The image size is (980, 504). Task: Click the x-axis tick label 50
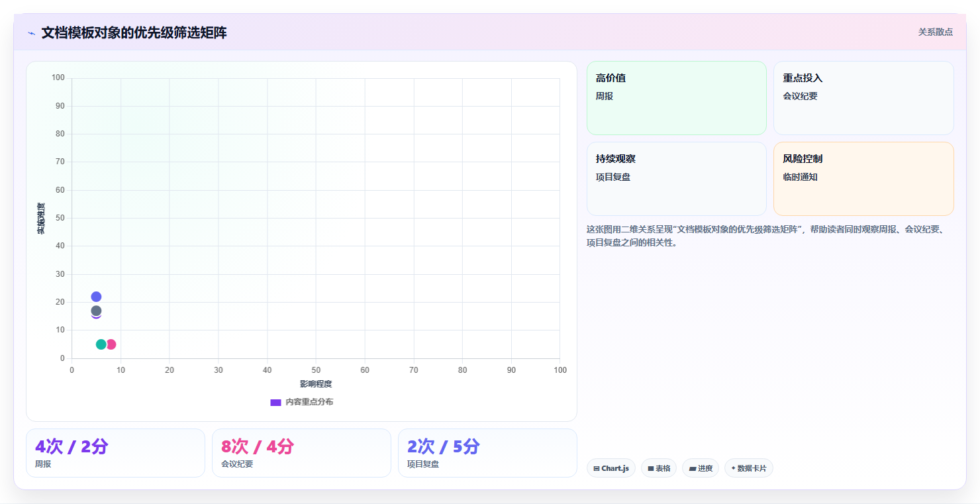point(316,370)
